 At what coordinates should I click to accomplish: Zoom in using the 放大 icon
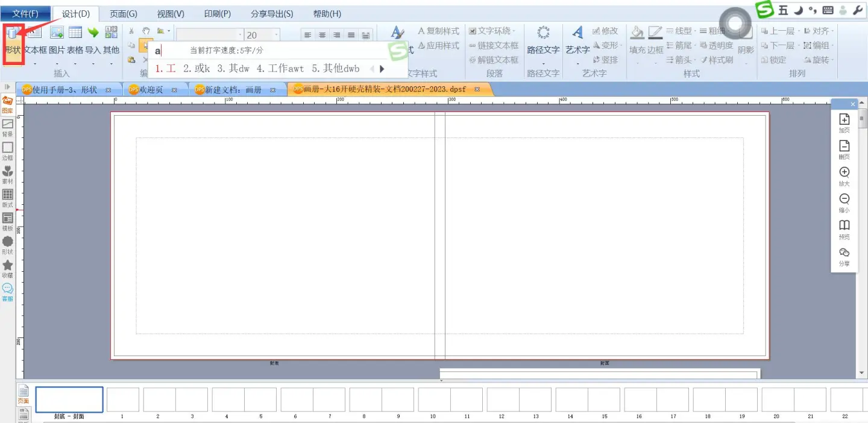(844, 177)
